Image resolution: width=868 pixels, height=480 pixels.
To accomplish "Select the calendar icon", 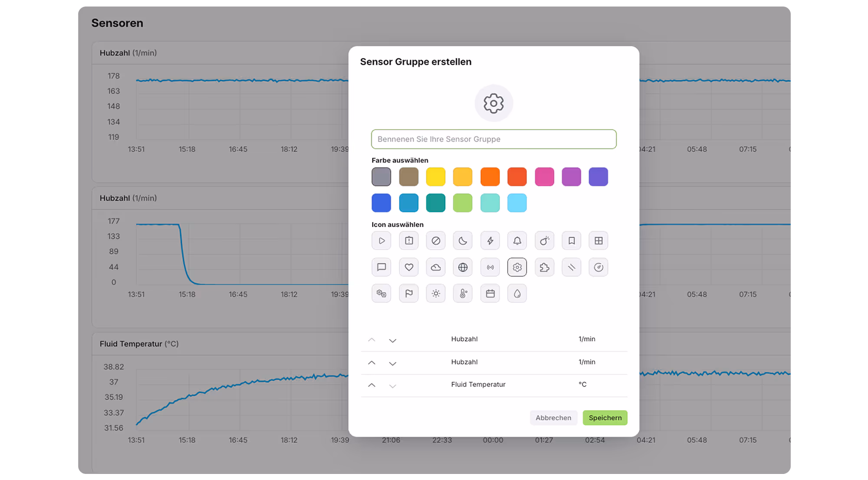I will (490, 294).
